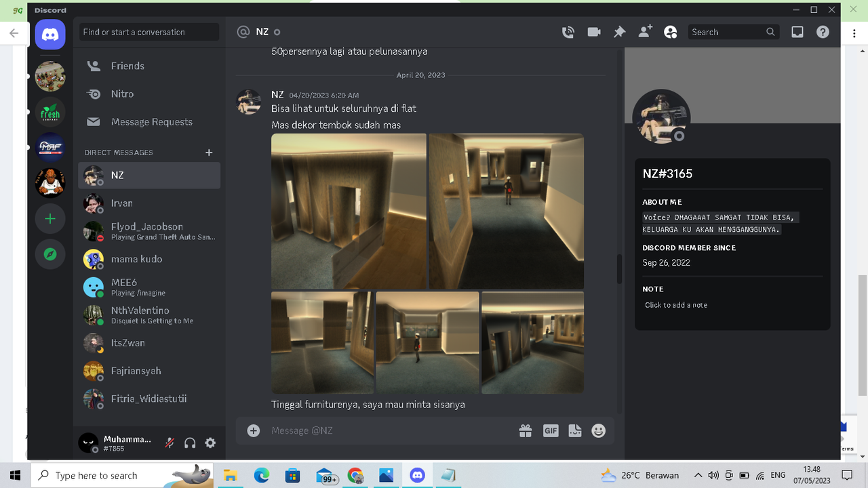The height and width of the screenshot is (488, 868).
Task: Click the taskbar weather widget
Action: pyautogui.click(x=639, y=475)
